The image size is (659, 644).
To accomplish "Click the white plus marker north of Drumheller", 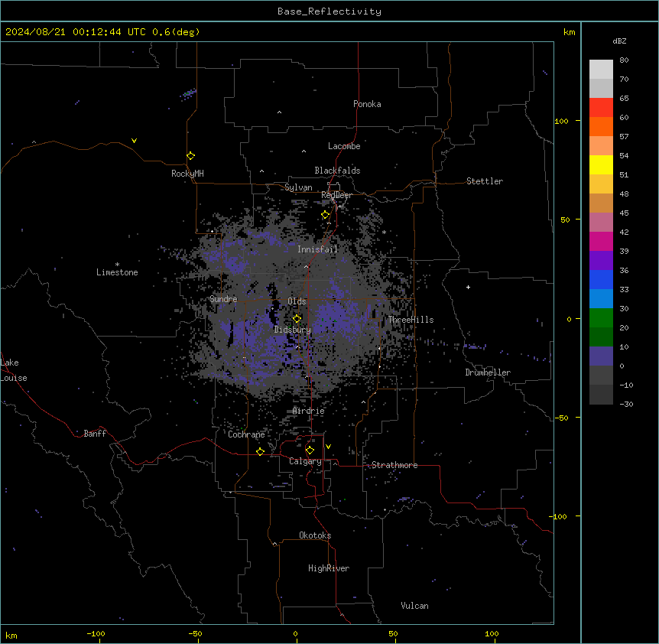I will pyautogui.click(x=468, y=287).
